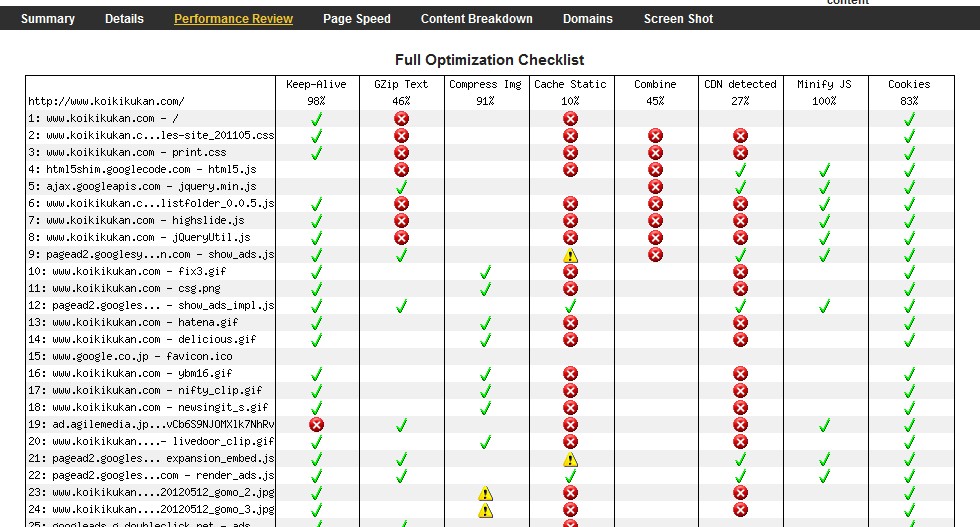Click row 7 highslide.js request

136,220
